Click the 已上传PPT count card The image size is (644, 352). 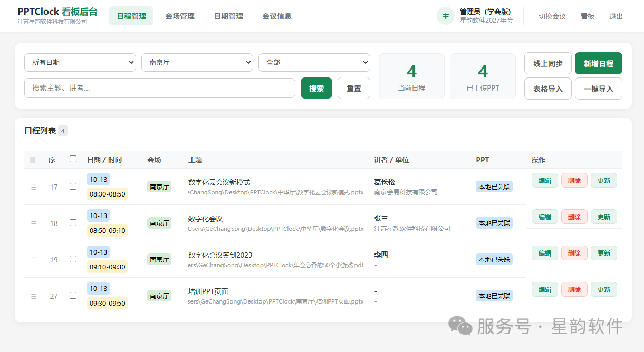[x=483, y=76]
